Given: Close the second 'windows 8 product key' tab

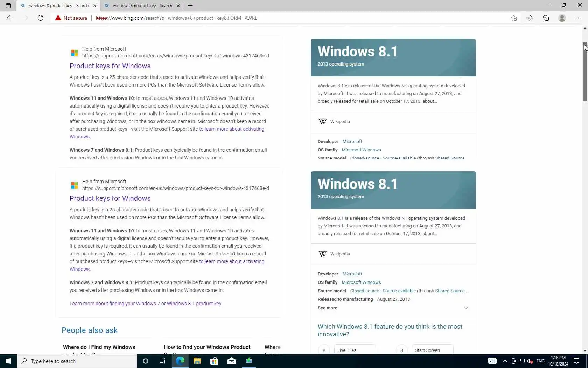Looking at the screenshot, I should [178, 6].
